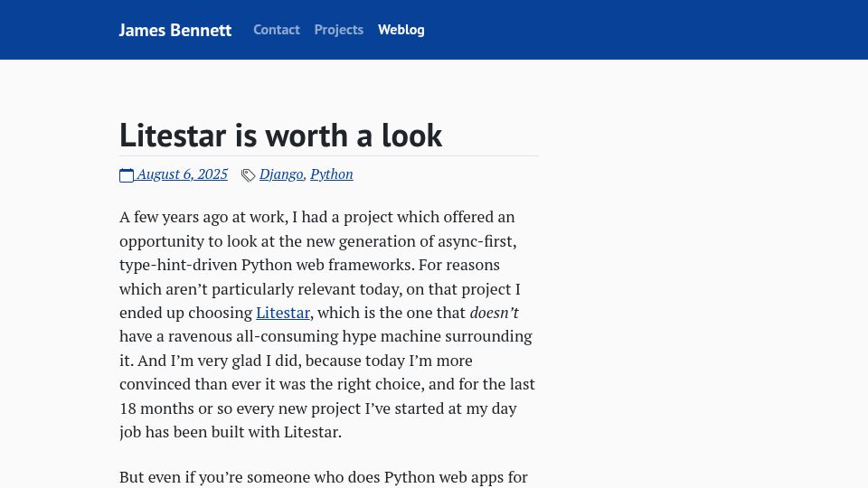The width and height of the screenshot is (868, 488).
Task: Open the August 6, 2025 date link
Action: coord(182,174)
